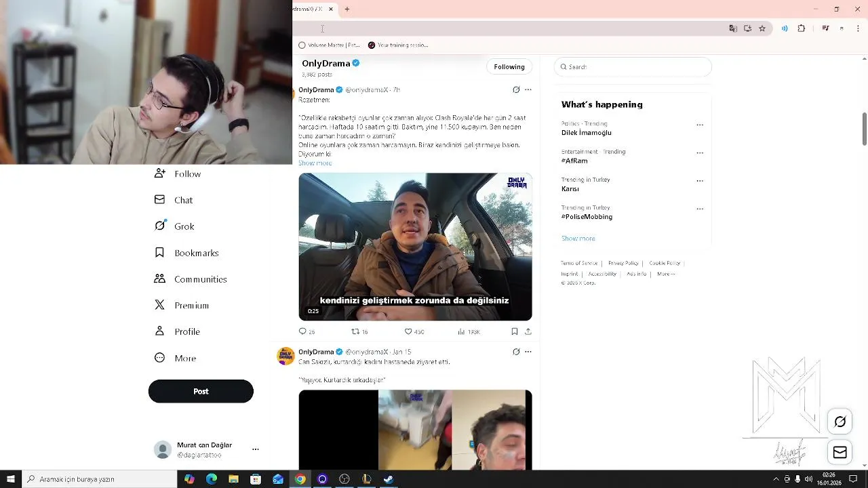
Task: Open the media controls icon in Chrome toolbar
Action: (825, 28)
